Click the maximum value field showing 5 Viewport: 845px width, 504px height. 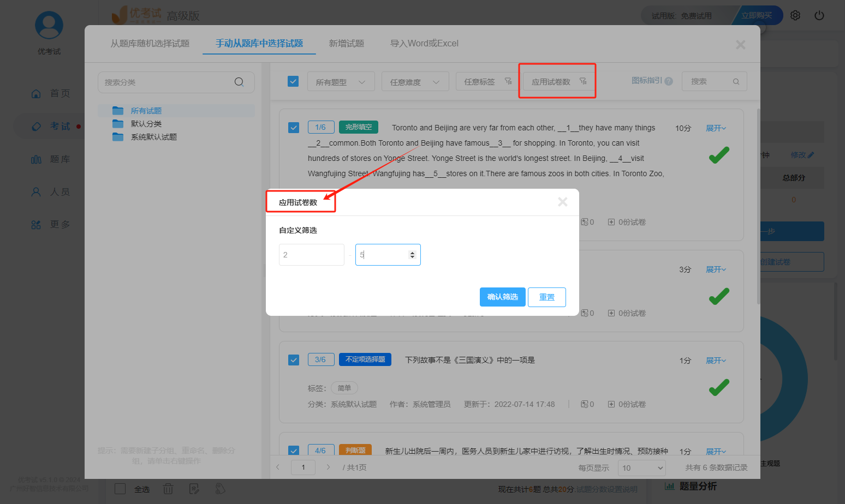click(x=388, y=255)
